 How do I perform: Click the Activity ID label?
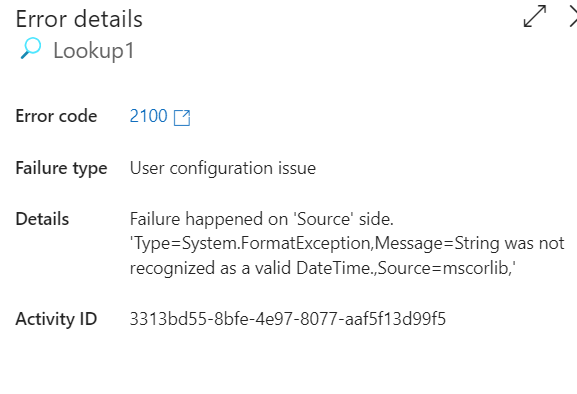point(56,319)
